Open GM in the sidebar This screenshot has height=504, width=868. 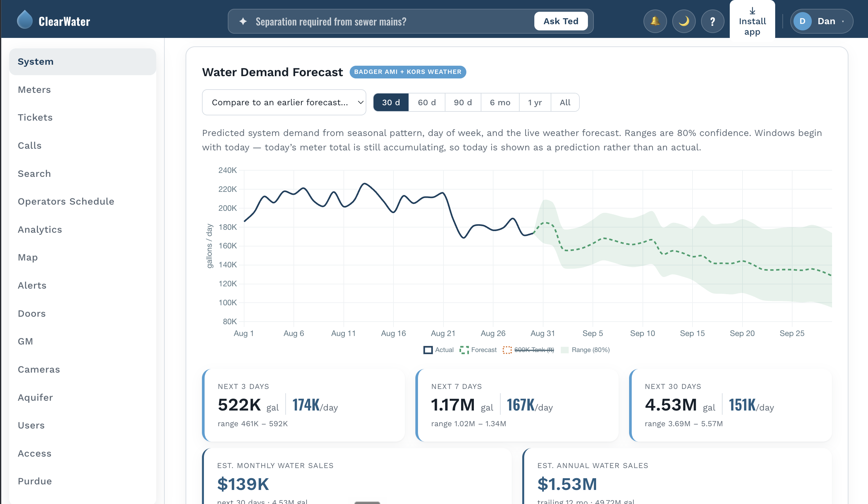pyautogui.click(x=83, y=342)
